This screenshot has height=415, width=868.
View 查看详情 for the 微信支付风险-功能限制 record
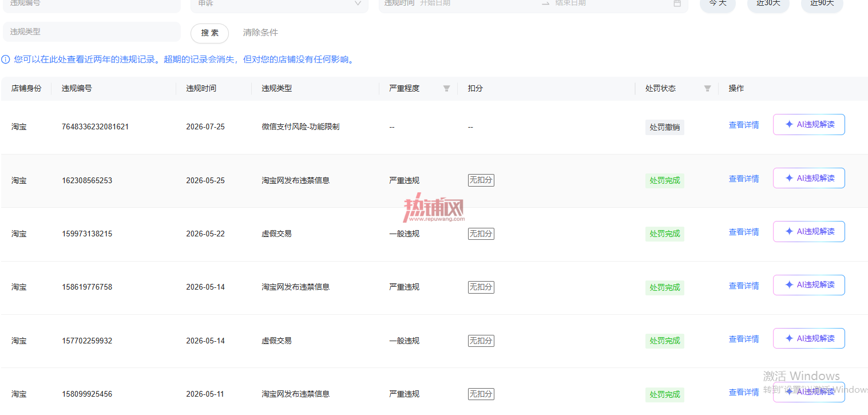(744, 125)
